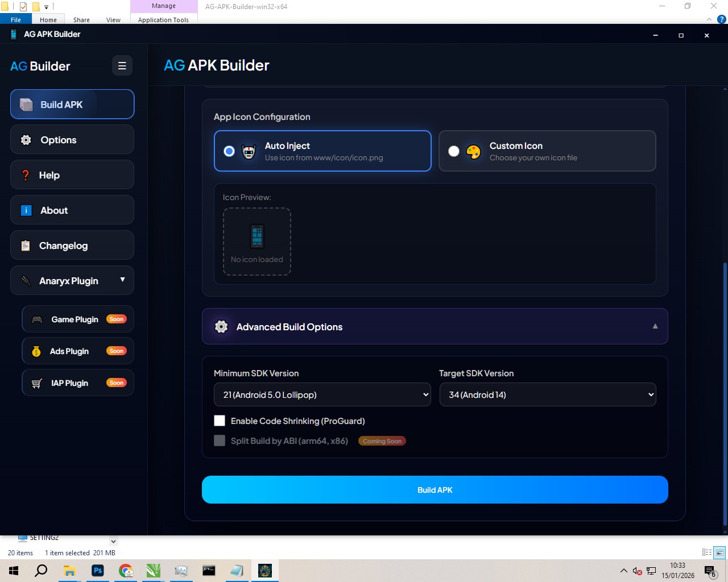This screenshot has width=728, height=582.
Task: Click the muted volume tray icon
Action: 637,571
